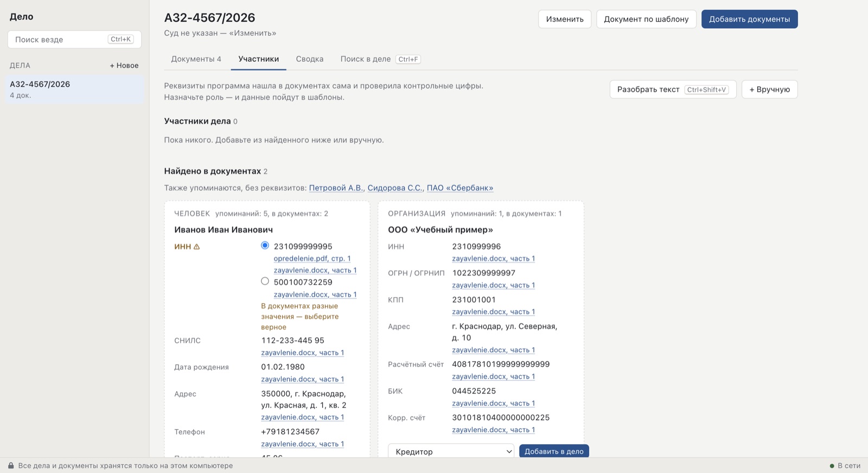The width and height of the screenshot is (868, 473).
Task: Open zayavlenie.docx link under Корр. счёт
Action: pyautogui.click(x=494, y=430)
